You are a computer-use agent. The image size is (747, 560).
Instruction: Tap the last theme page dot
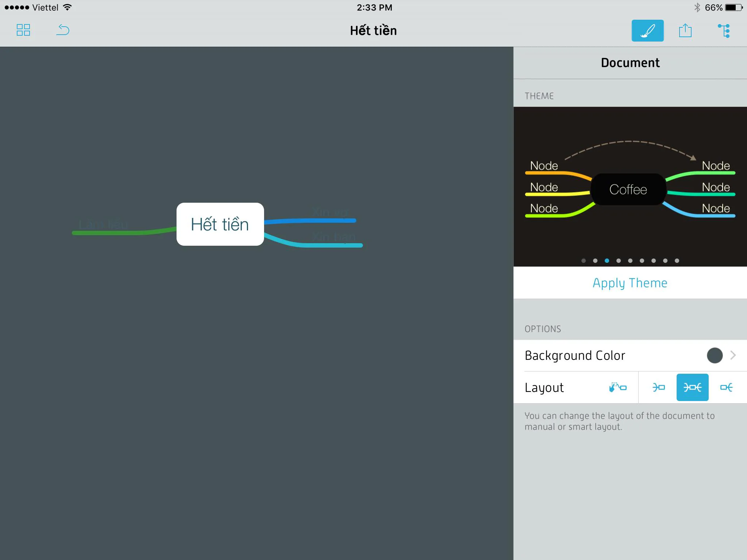(x=677, y=261)
